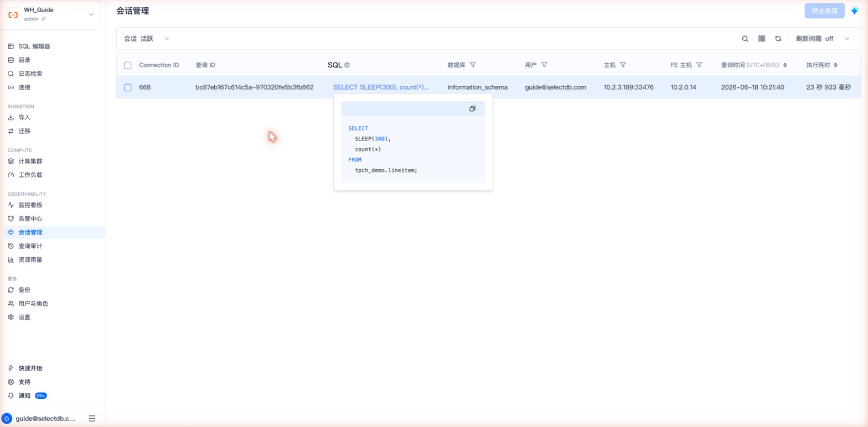Viewport: 868px width, 427px height.
Task: Click the SQL column help icon
Action: point(347,65)
